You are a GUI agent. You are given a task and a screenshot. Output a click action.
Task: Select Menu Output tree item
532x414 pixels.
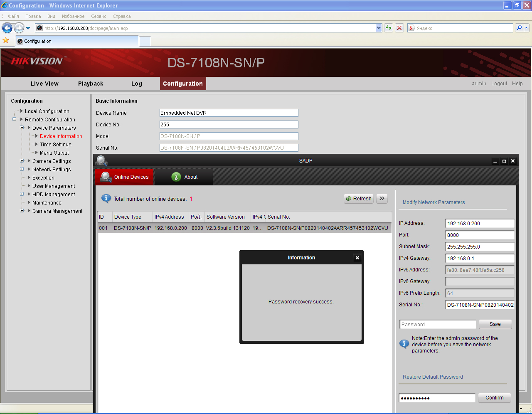[x=54, y=153]
